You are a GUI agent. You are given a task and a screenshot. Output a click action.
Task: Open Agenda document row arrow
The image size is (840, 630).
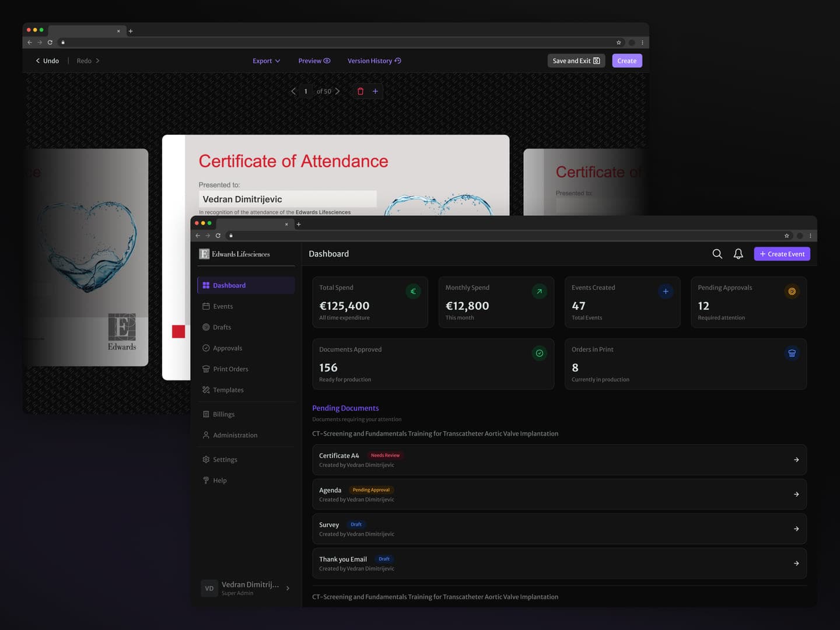(x=796, y=494)
